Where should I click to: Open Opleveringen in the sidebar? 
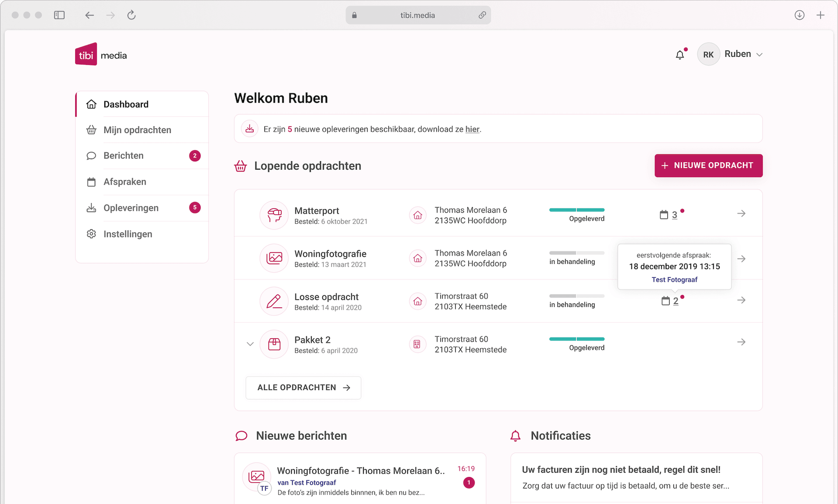[142, 208]
